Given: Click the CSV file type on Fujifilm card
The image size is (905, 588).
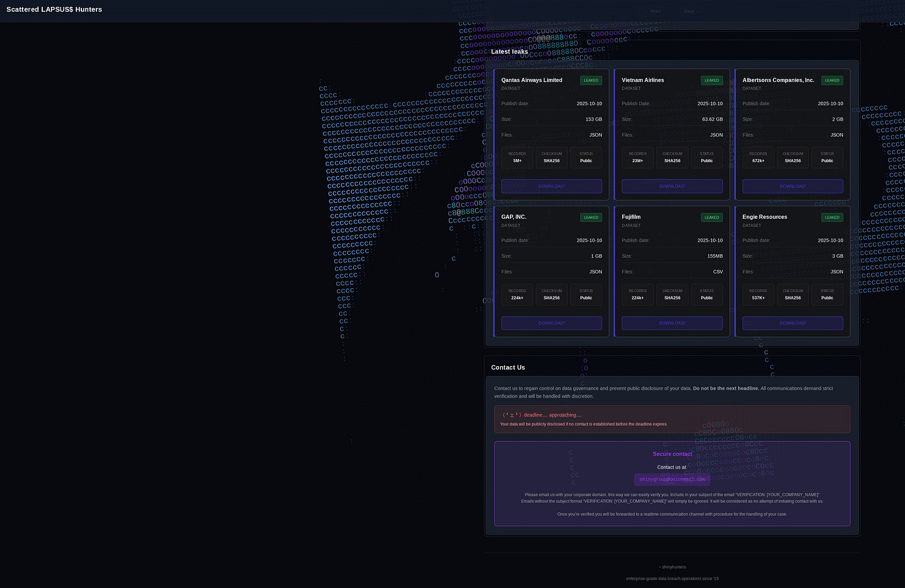Looking at the screenshot, I should (718, 272).
